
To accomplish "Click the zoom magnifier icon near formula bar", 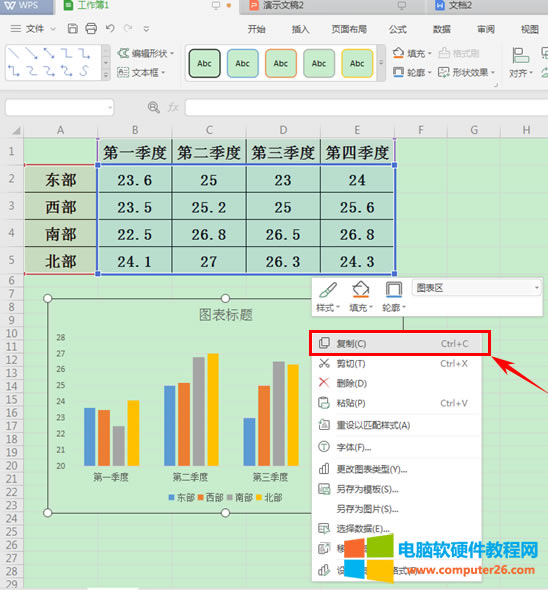I will pyautogui.click(x=153, y=108).
